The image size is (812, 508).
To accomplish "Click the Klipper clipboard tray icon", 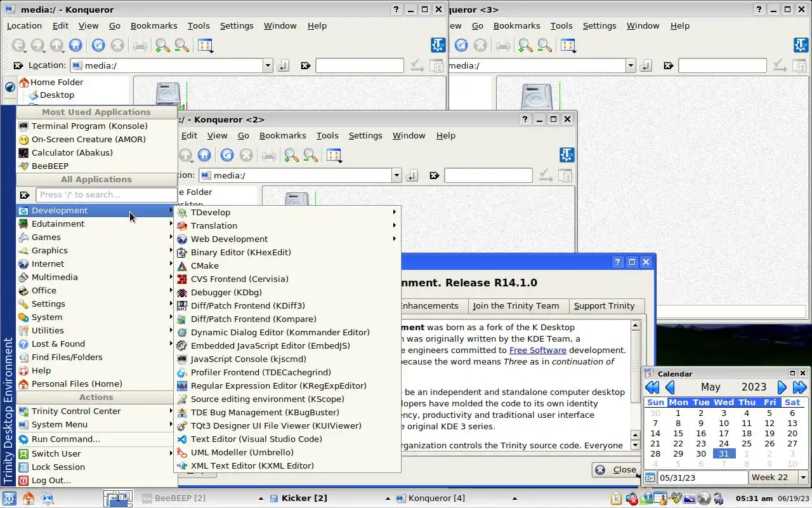I will click(x=617, y=498).
